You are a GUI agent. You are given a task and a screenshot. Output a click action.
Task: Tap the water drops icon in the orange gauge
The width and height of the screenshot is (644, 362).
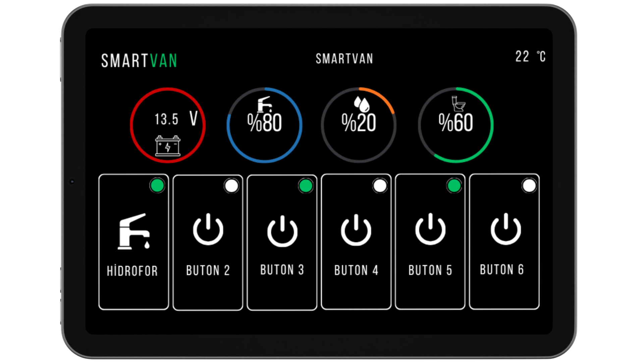click(361, 104)
